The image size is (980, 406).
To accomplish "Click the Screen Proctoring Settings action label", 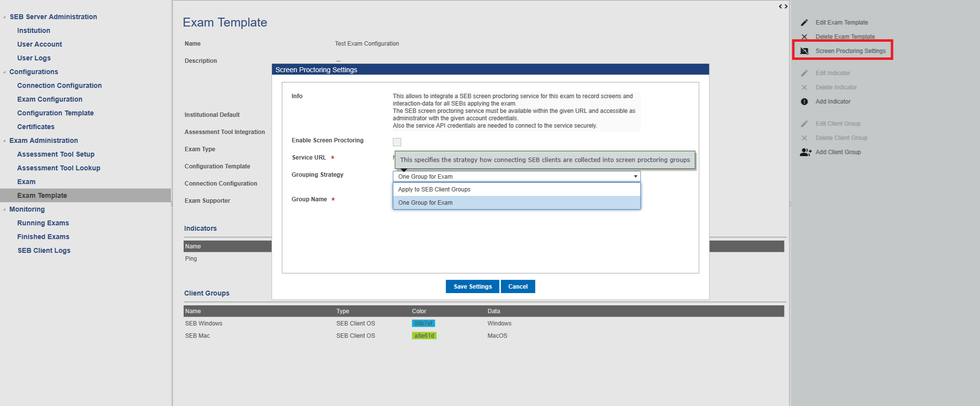I will click(851, 51).
